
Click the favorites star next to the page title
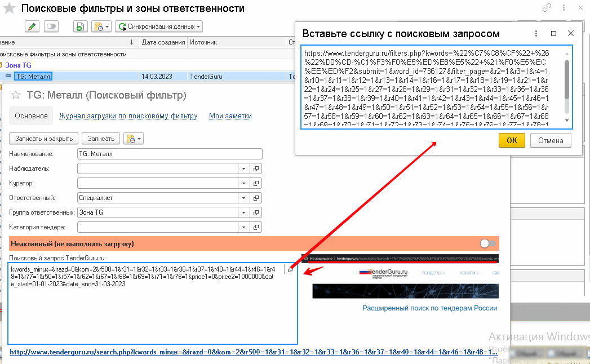click(x=9, y=8)
